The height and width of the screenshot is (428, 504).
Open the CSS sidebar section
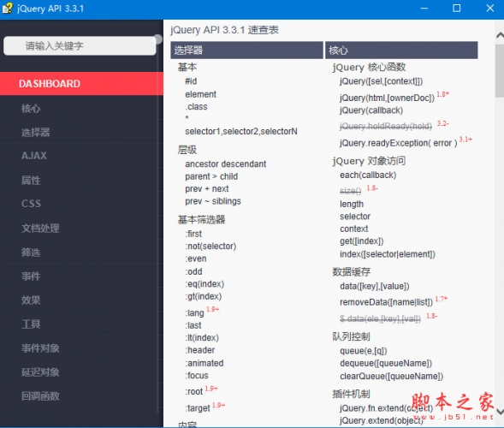[x=31, y=204]
